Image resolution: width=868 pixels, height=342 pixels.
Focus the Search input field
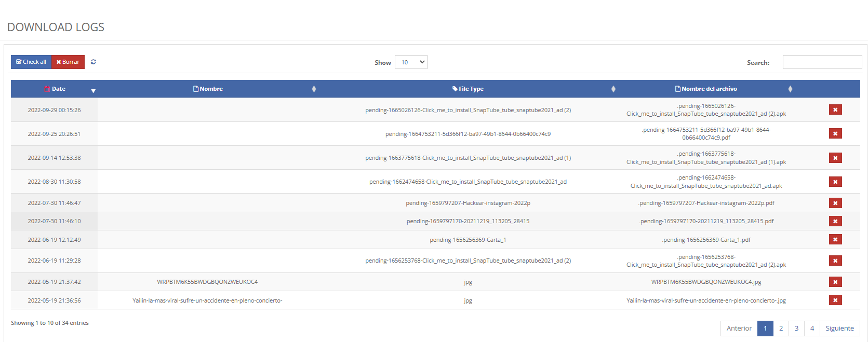822,62
